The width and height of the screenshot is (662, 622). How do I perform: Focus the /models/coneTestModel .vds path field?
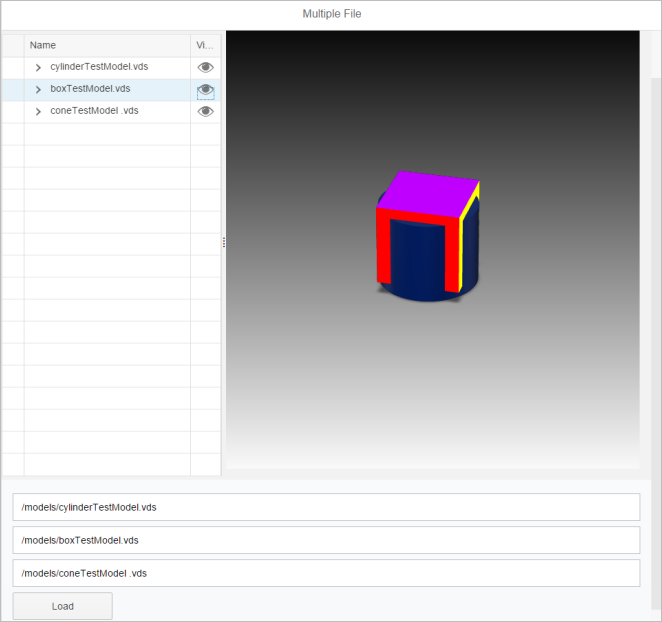click(x=326, y=573)
